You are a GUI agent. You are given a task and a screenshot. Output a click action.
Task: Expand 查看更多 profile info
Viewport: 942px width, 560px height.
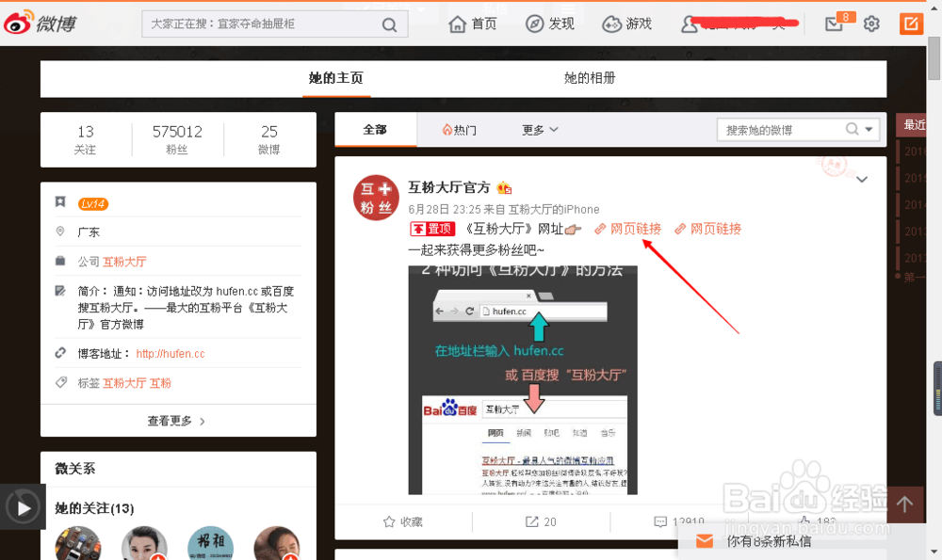click(x=177, y=421)
